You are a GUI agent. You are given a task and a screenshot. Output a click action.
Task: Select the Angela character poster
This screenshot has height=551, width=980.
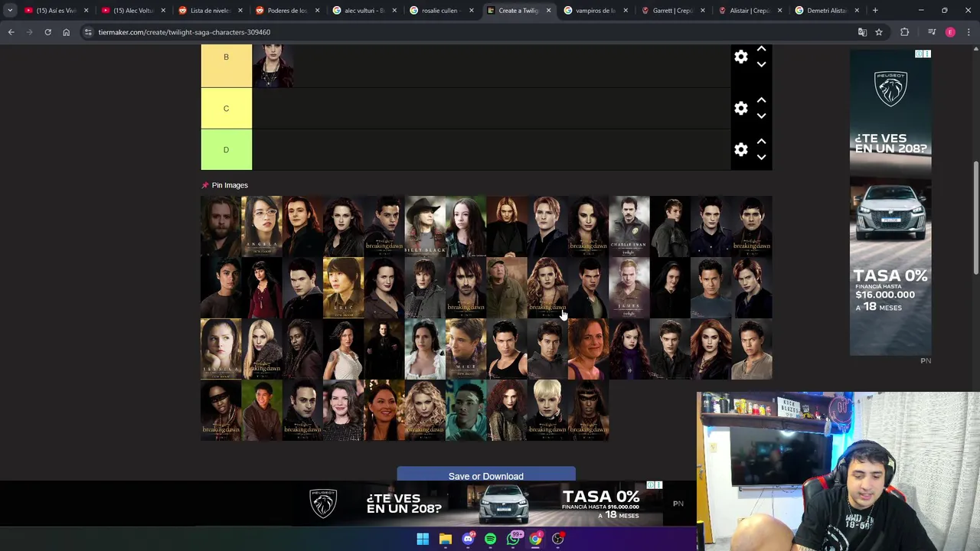(262, 226)
